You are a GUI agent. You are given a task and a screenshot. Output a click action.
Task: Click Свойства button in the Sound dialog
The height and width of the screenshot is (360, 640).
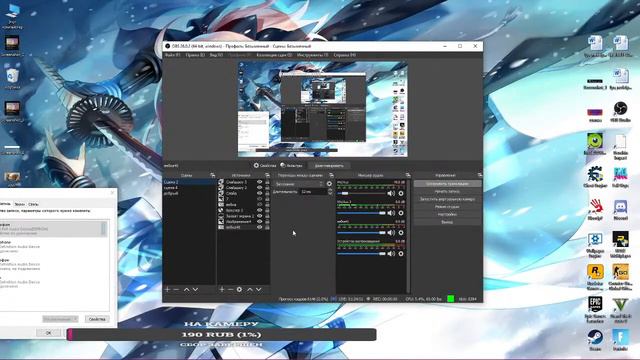click(x=97, y=319)
